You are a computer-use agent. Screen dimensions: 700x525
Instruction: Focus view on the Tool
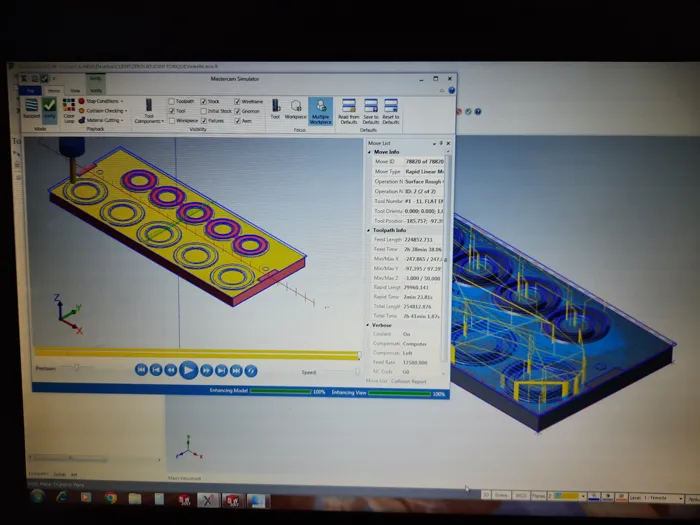(x=275, y=109)
